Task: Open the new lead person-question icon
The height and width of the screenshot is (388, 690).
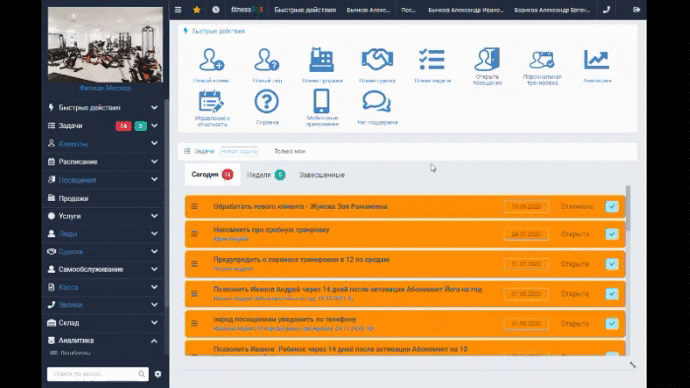Action: tap(267, 60)
